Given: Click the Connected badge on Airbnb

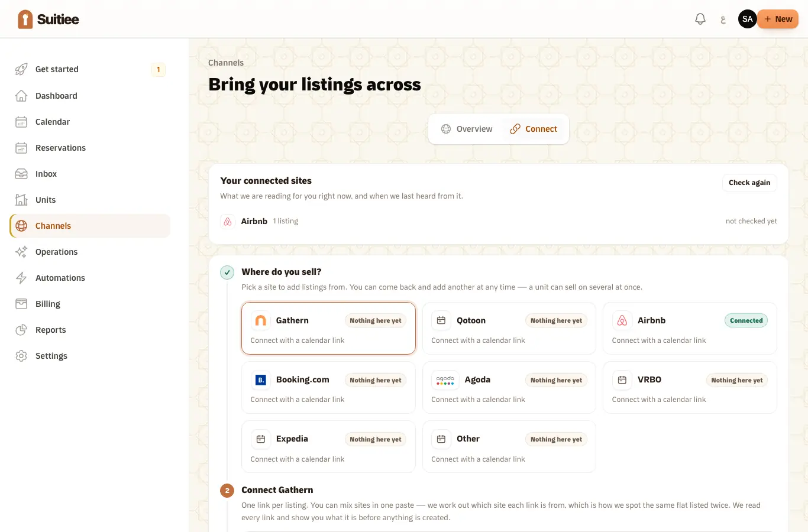Looking at the screenshot, I should 746,320.
